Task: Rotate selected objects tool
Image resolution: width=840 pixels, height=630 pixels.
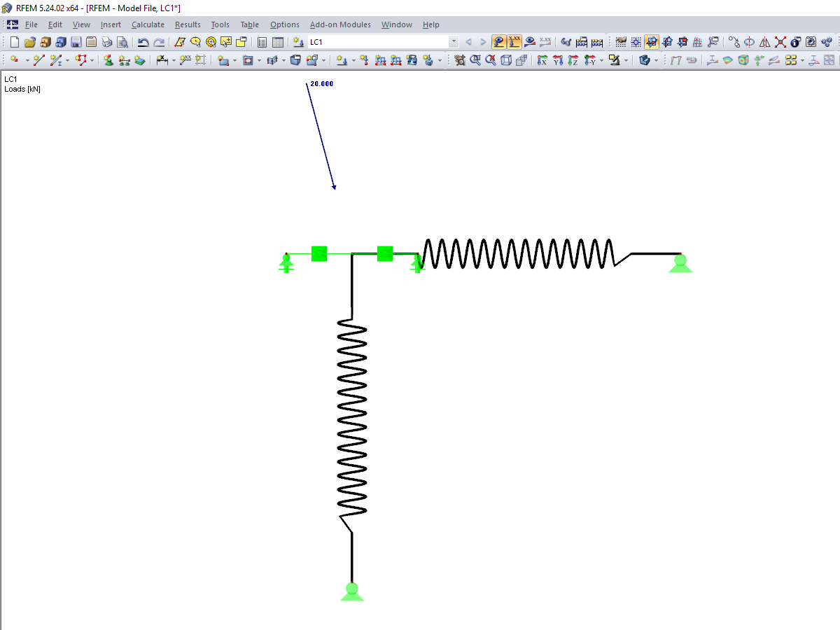Action: (749, 42)
